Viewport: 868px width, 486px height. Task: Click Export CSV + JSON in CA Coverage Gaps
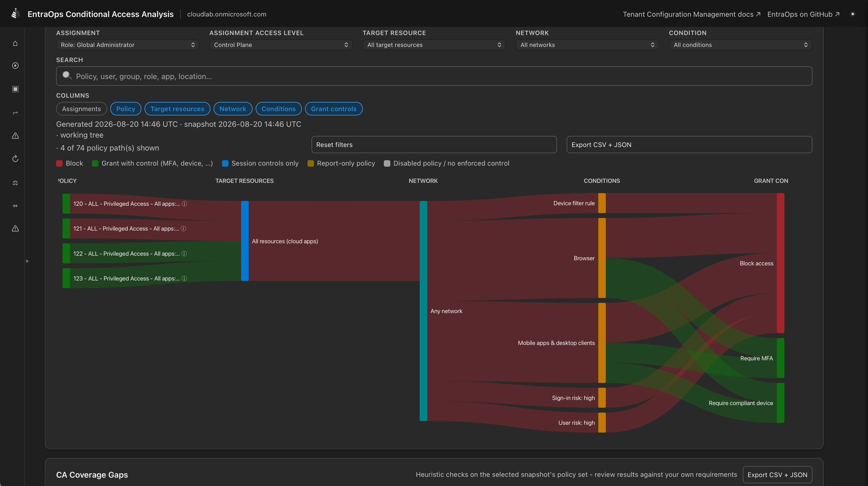(x=777, y=475)
